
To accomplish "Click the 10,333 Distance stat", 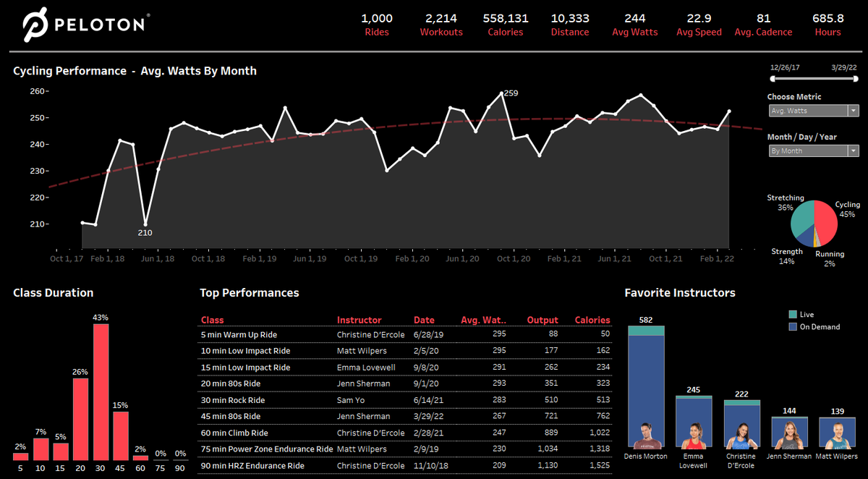I will click(x=570, y=25).
